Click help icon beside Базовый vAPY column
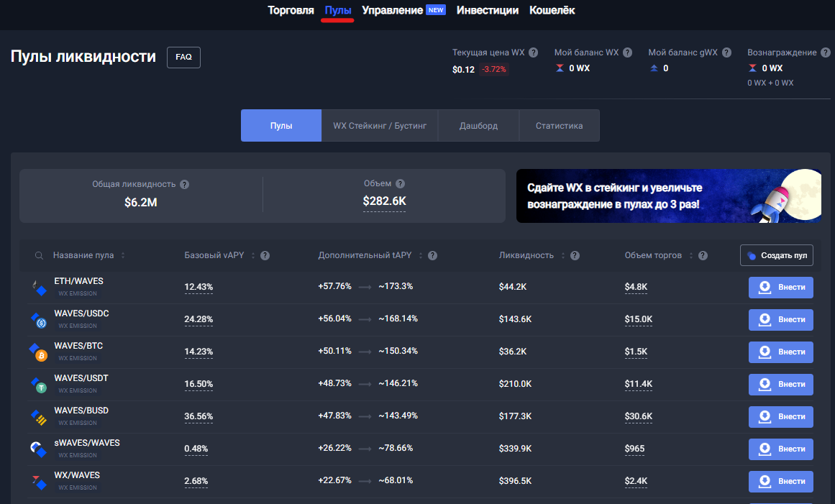This screenshot has height=504, width=835. [x=265, y=256]
